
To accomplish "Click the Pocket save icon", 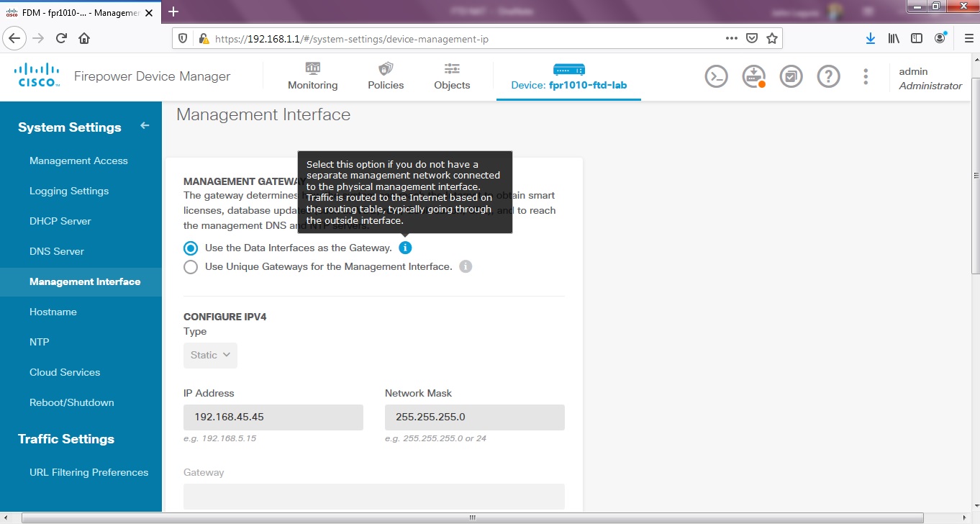I will [x=752, y=39].
